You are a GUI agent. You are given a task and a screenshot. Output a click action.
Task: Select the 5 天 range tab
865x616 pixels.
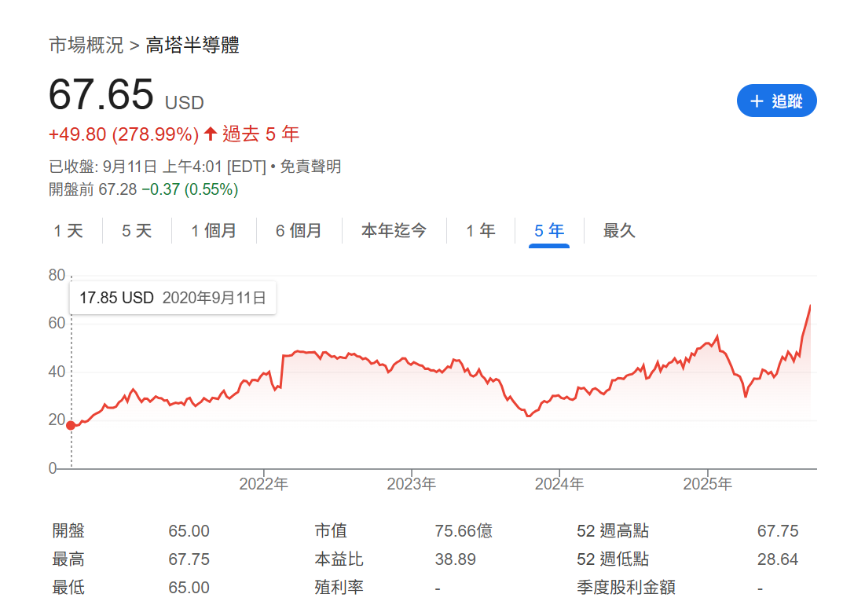pos(137,230)
